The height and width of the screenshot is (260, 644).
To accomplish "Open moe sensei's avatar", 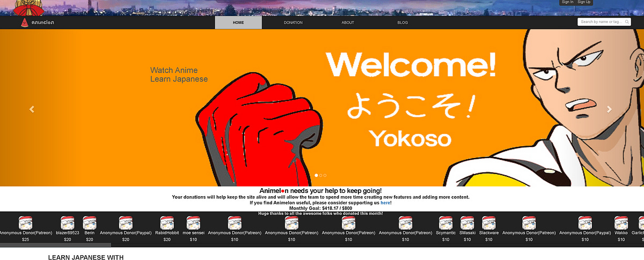I will tap(193, 223).
